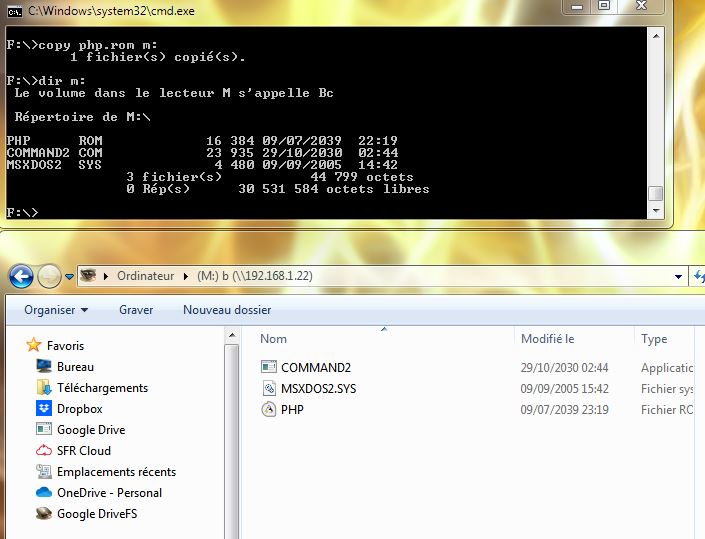Click the PHP ROM row in cmd

coord(202,141)
